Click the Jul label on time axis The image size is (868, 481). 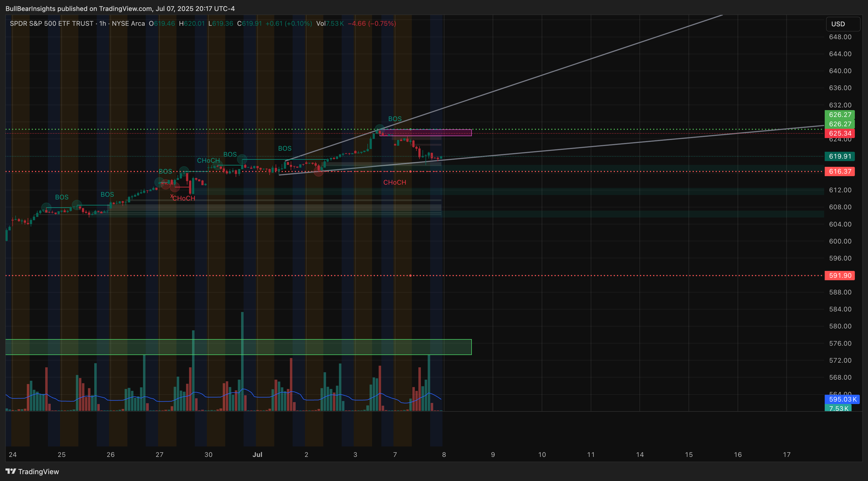coord(258,455)
